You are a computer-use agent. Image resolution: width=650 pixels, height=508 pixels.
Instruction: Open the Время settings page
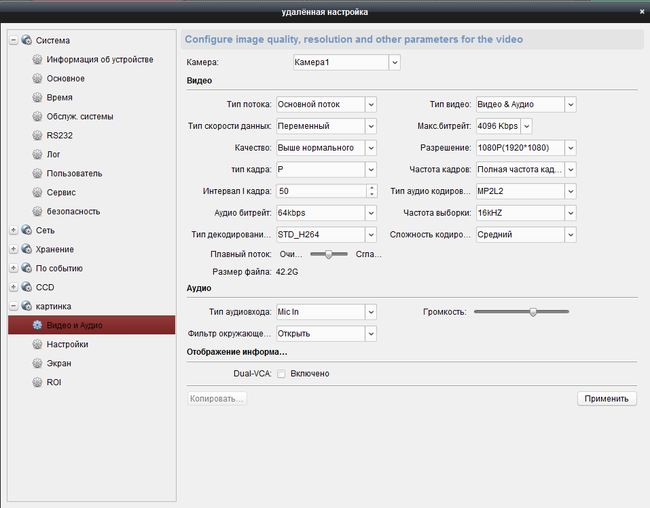[x=59, y=97]
